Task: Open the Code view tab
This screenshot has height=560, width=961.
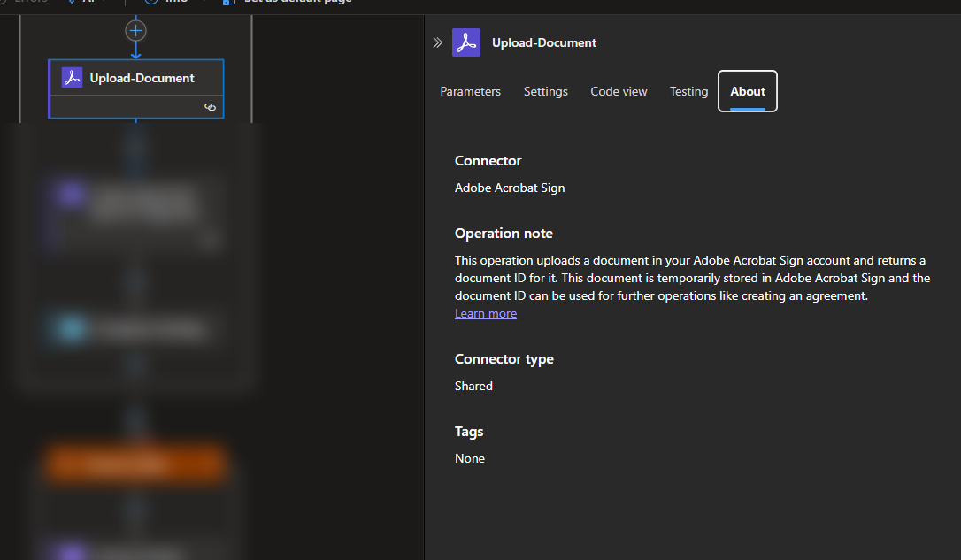Action: click(x=619, y=91)
